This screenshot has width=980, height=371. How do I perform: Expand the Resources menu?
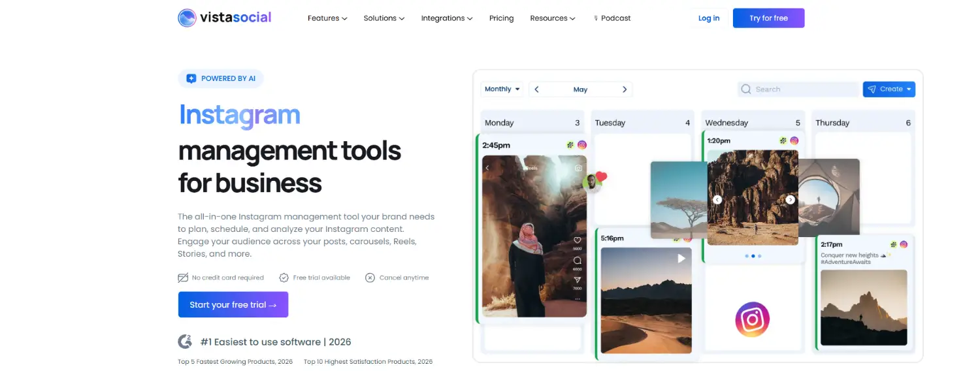(x=553, y=18)
